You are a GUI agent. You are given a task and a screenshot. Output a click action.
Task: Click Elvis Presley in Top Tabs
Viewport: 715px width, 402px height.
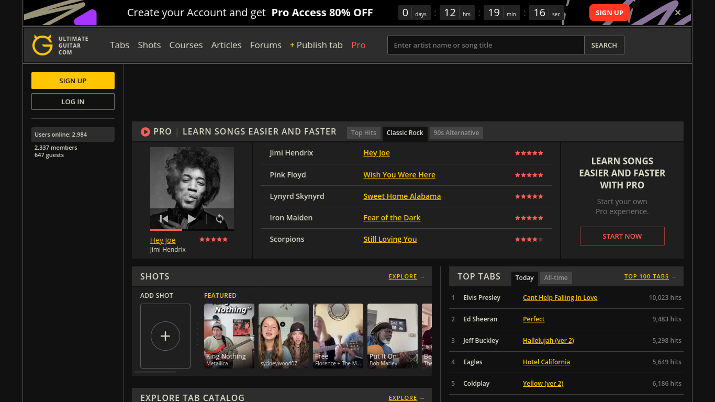[x=482, y=297]
